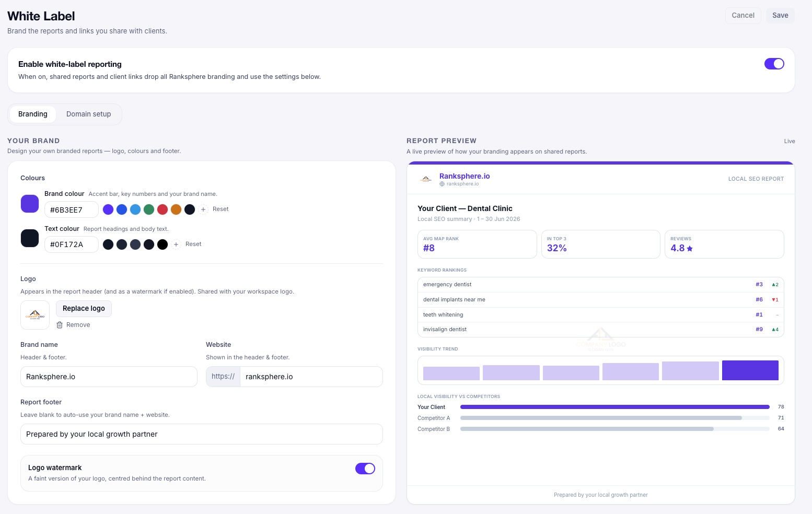Viewport: 812px width, 514px height.
Task: Save the white label settings
Action: pos(780,16)
